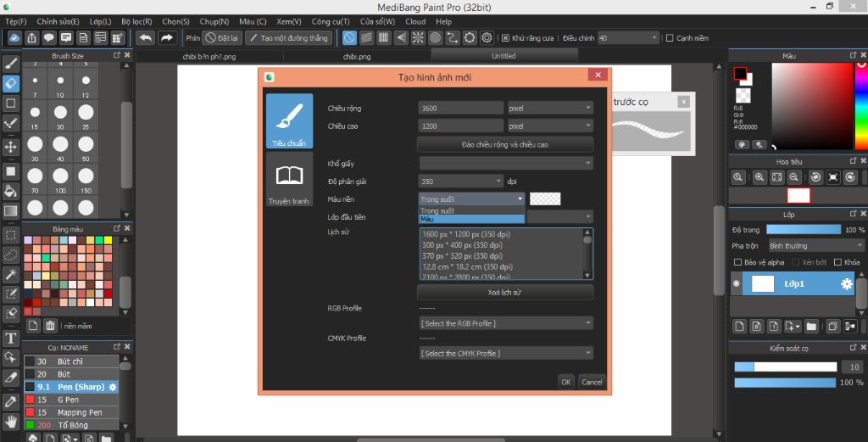This screenshot has height=442, width=868.
Task: Open the Độ phân giải dpi dropdown
Action: (460, 181)
